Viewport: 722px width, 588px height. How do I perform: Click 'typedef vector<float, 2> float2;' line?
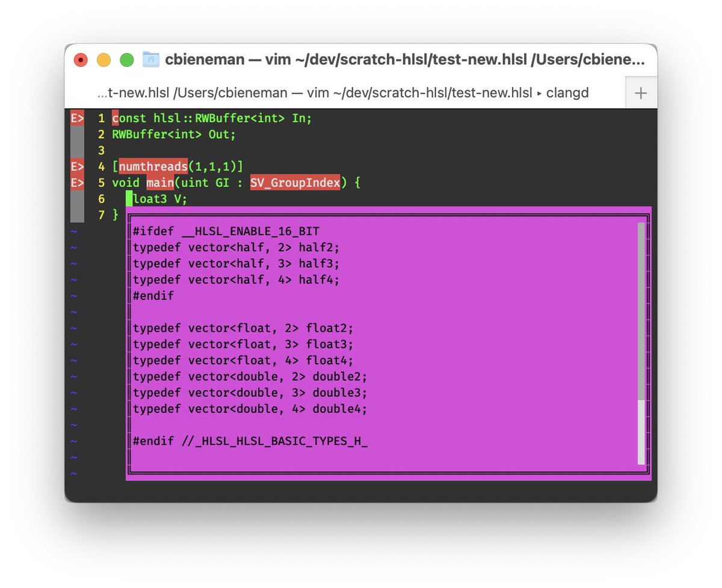pyautogui.click(x=243, y=328)
